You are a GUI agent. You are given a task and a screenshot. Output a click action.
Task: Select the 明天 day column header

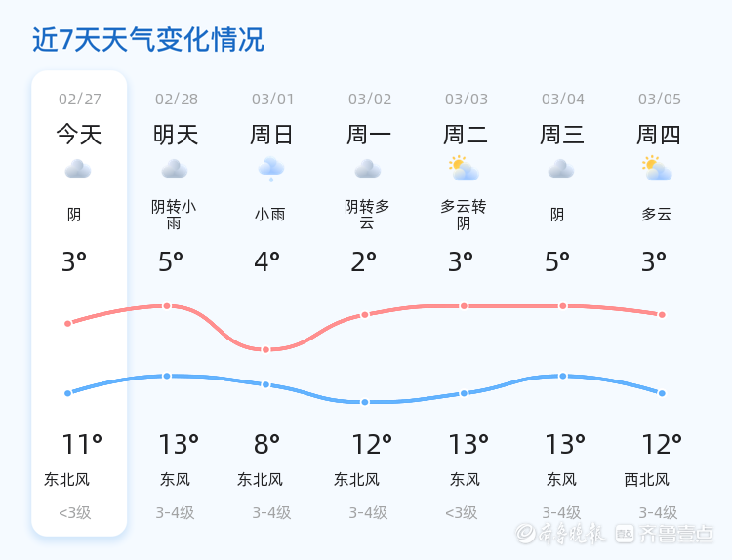pos(176,135)
